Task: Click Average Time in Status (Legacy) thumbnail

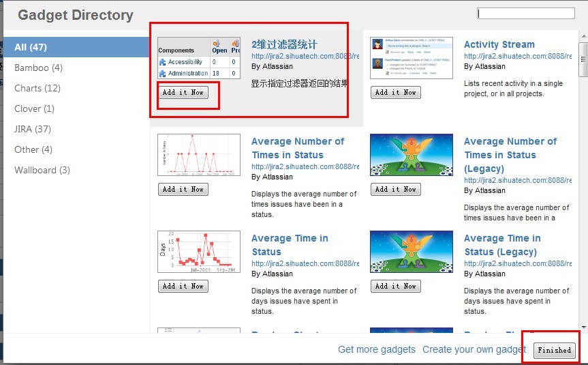Action: click(x=412, y=252)
